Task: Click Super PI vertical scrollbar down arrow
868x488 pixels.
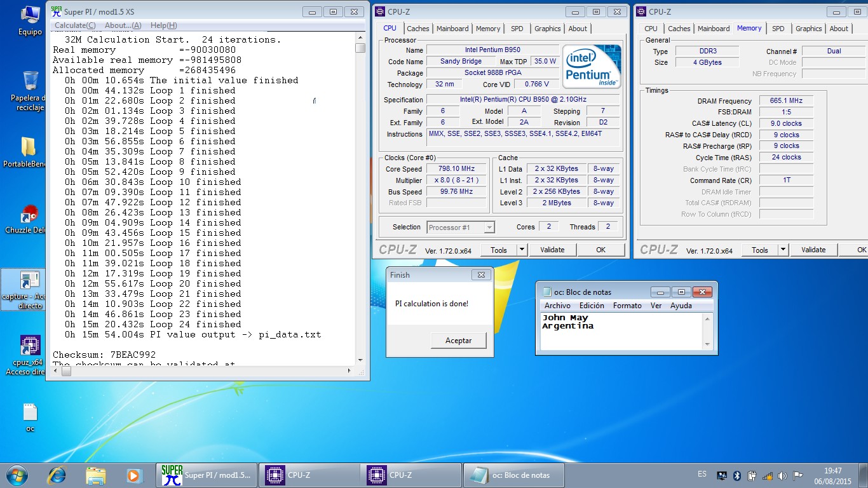Action: click(360, 359)
